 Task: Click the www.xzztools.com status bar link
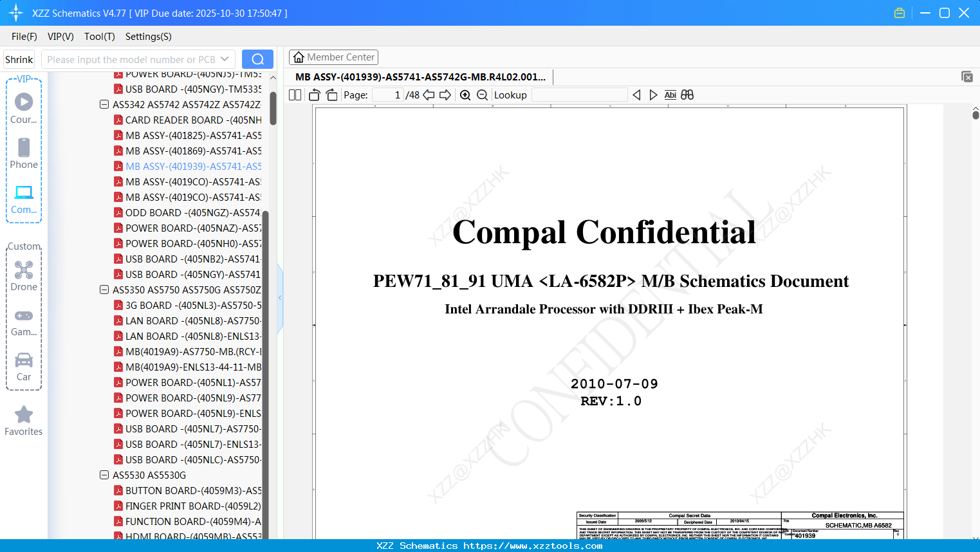coord(533,546)
